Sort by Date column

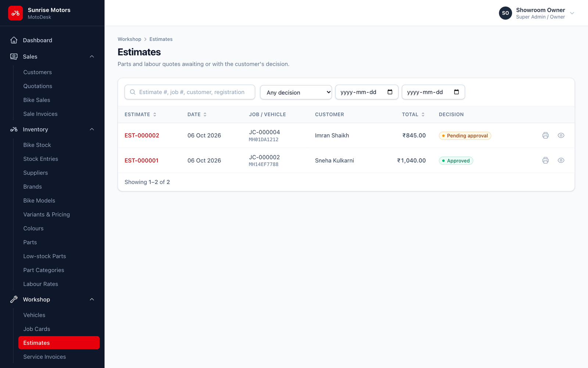pyautogui.click(x=197, y=114)
